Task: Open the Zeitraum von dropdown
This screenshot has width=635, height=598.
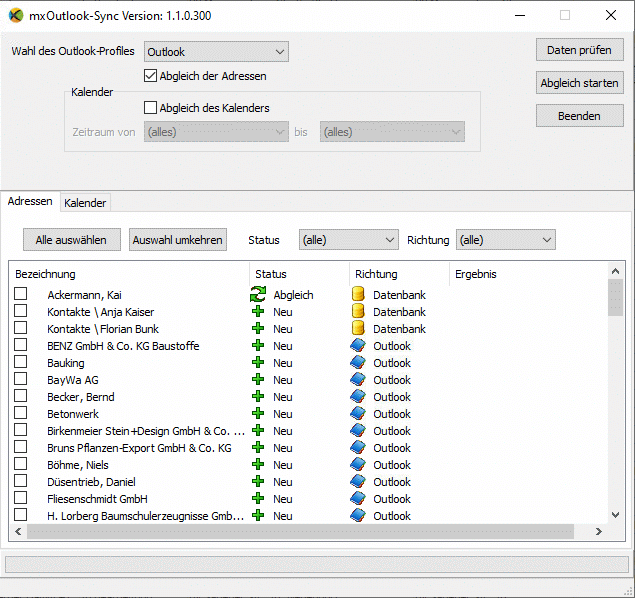Action: pos(216,132)
